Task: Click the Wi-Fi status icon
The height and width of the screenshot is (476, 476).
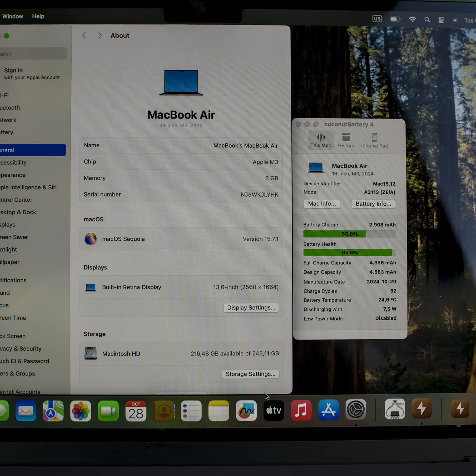Action: pyautogui.click(x=412, y=19)
